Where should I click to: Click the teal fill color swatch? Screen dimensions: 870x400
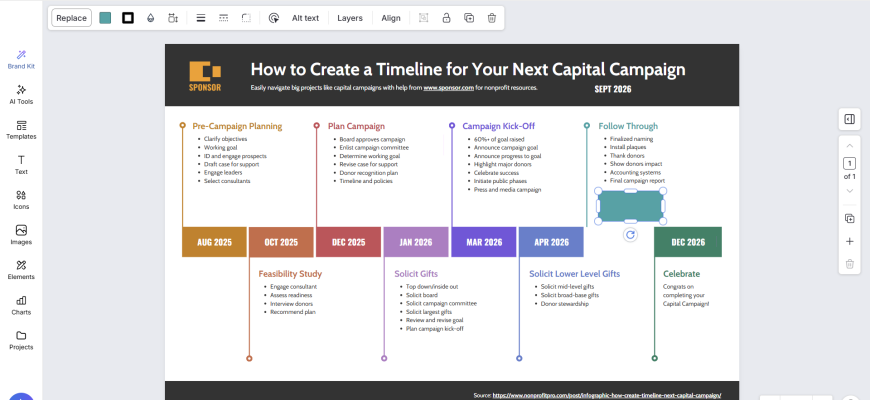(x=105, y=18)
